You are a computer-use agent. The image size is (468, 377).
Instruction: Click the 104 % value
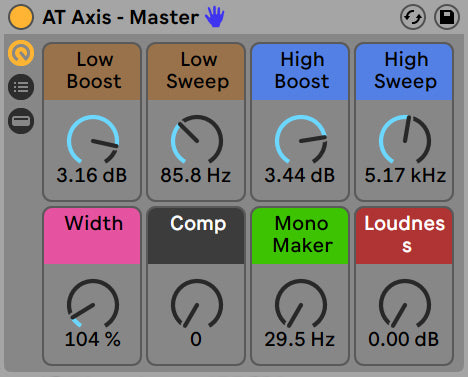pyautogui.click(x=93, y=339)
